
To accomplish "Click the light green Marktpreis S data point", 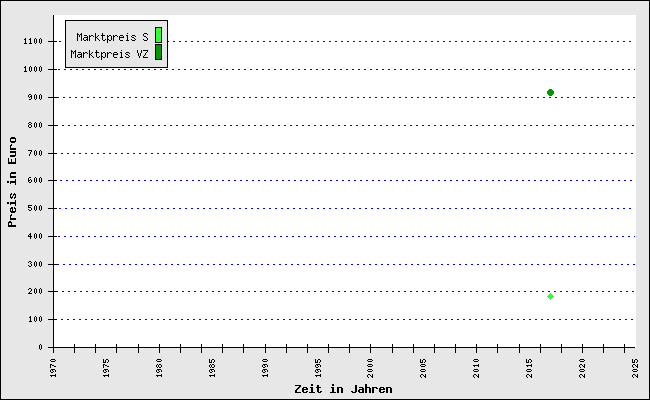I will pyautogui.click(x=550, y=296).
